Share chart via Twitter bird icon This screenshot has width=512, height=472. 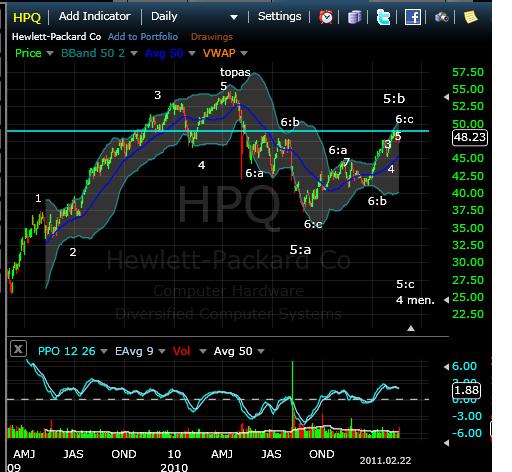(x=383, y=17)
